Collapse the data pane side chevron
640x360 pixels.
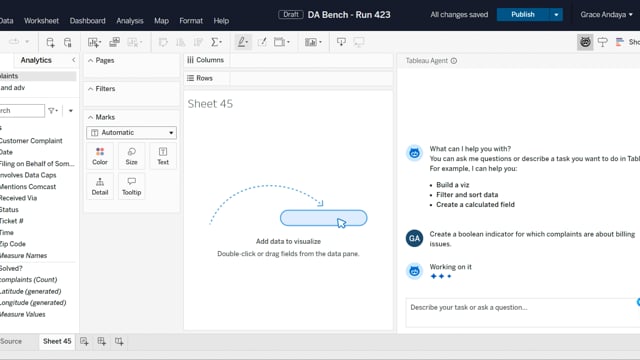click(73, 60)
